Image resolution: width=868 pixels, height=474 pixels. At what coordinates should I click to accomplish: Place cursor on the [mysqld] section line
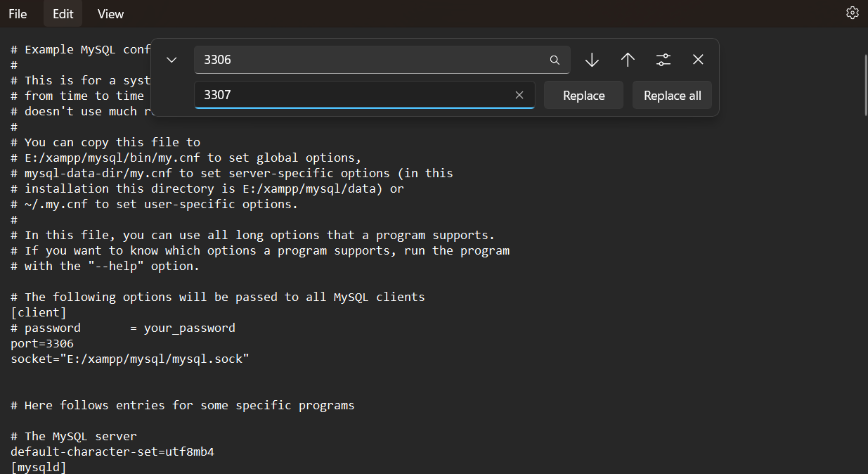pos(39,467)
